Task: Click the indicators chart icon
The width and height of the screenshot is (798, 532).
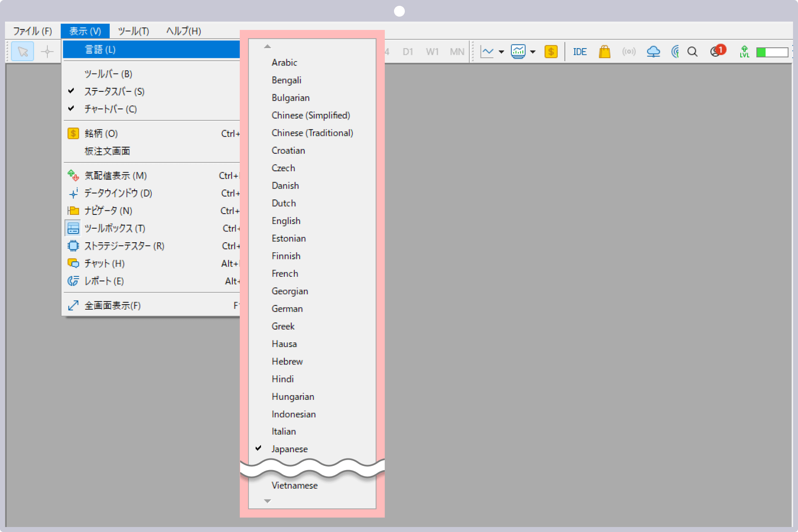Action: pyautogui.click(x=518, y=52)
